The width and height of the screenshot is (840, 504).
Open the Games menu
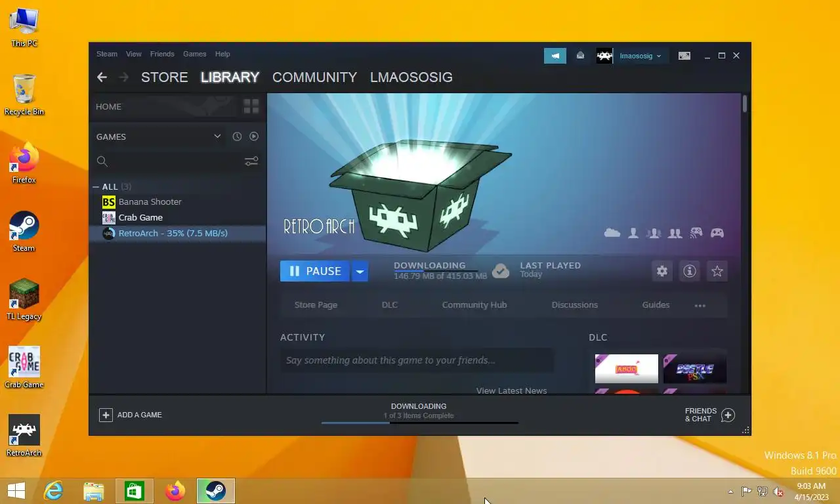194,54
